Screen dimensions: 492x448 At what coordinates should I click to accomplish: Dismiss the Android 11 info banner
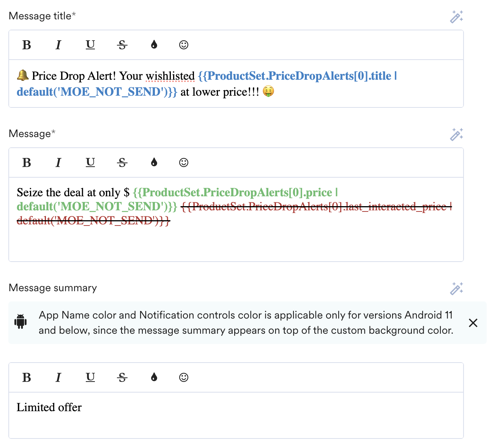[473, 323]
